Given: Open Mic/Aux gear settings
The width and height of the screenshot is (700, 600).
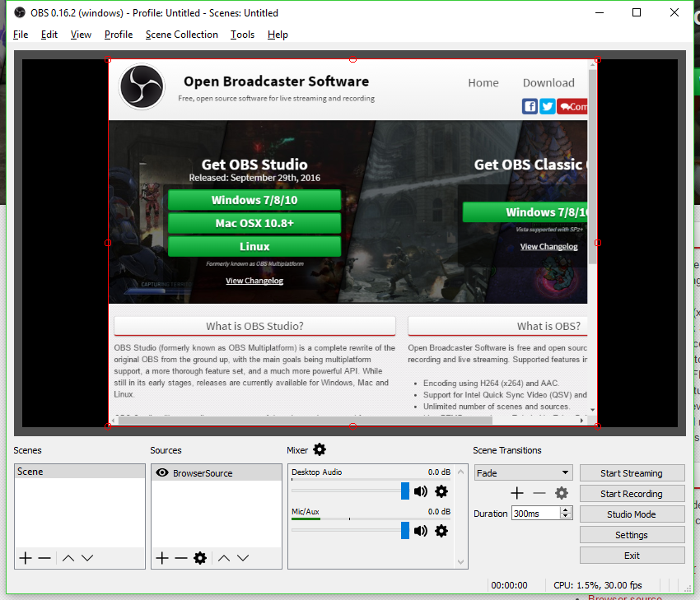Looking at the screenshot, I should pyautogui.click(x=441, y=531).
